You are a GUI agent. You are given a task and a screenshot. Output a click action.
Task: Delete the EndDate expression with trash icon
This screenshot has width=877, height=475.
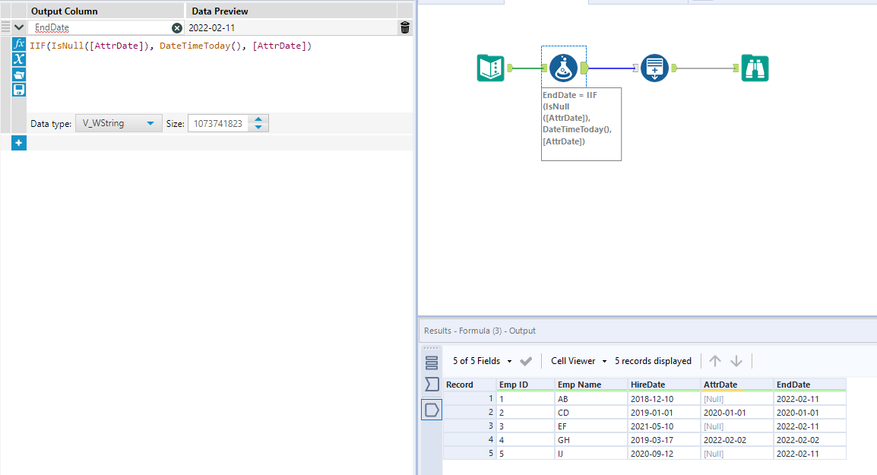(x=405, y=27)
